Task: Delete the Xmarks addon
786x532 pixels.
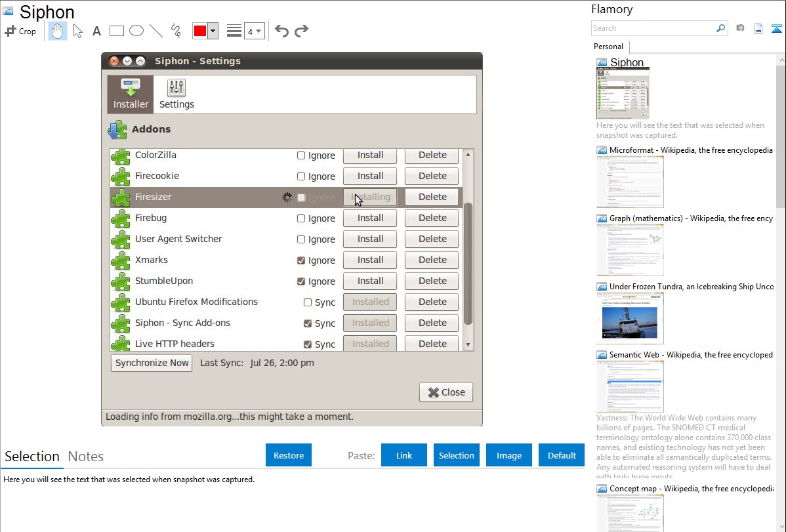Action: click(432, 260)
